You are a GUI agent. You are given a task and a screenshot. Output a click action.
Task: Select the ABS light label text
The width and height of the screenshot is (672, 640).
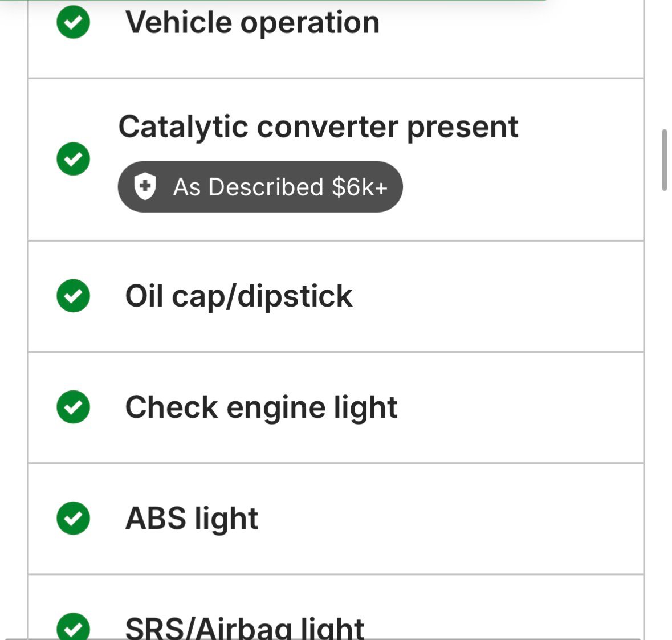click(192, 519)
